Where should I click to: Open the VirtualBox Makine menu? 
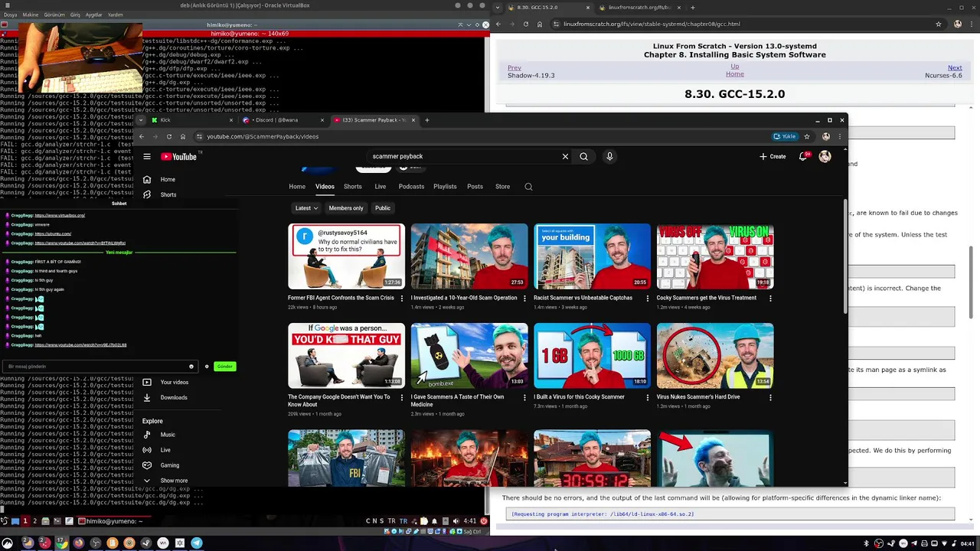31,15
